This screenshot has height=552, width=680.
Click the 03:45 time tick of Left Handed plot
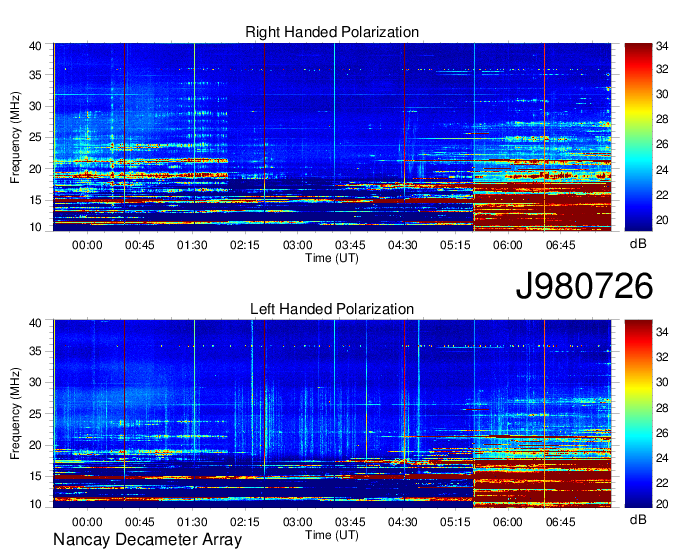click(x=350, y=522)
